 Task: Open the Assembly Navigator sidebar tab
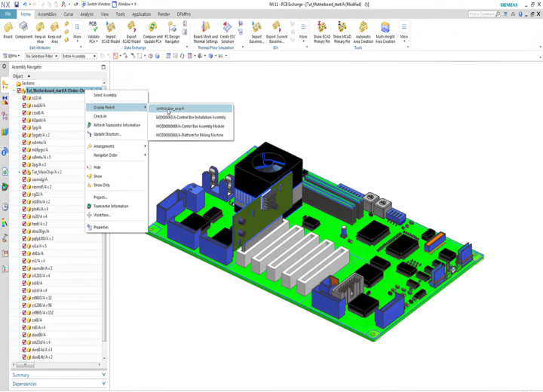click(x=5, y=84)
